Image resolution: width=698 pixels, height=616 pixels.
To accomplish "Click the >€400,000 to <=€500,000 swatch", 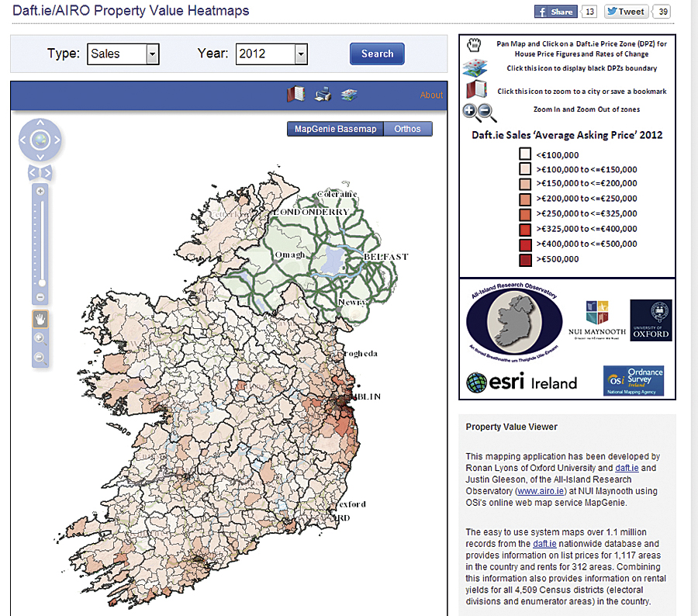I will [x=525, y=244].
